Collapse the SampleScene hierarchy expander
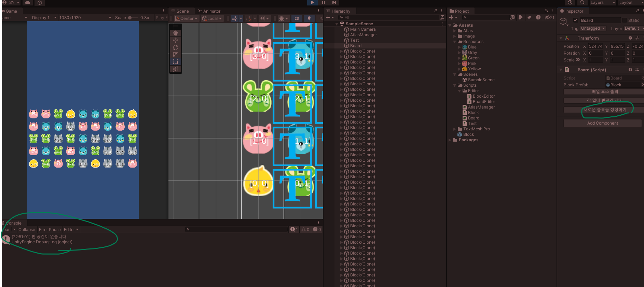 (337, 24)
